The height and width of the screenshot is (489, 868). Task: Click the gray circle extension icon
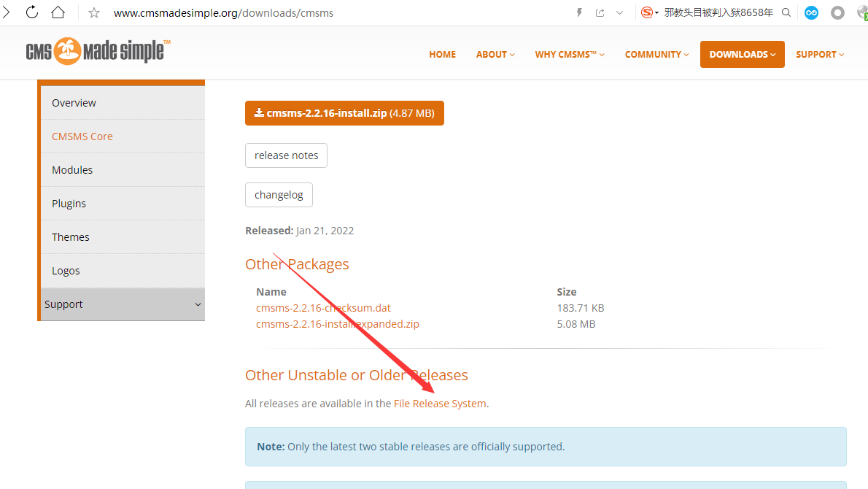(x=837, y=12)
